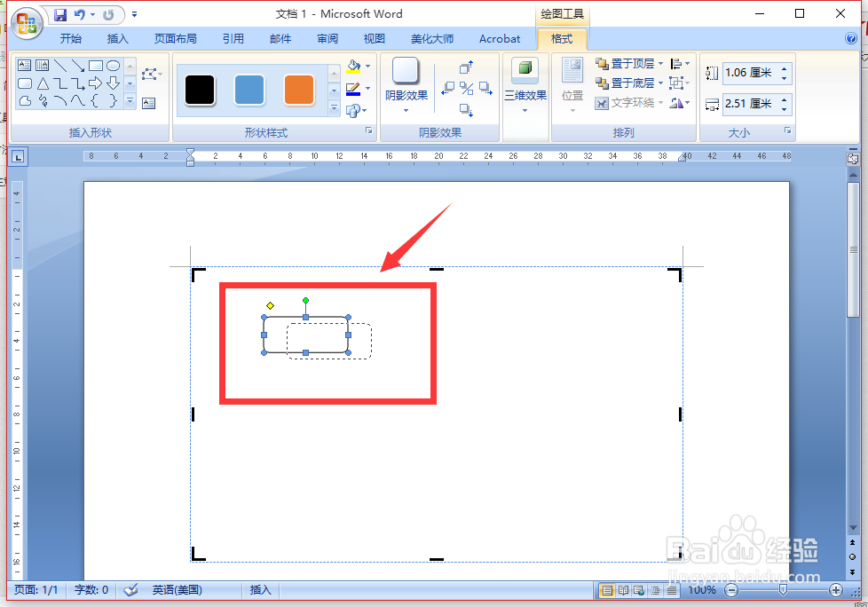Switch to Full Screen Reading view
Screen dimensions: 868x607
coord(623,590)
